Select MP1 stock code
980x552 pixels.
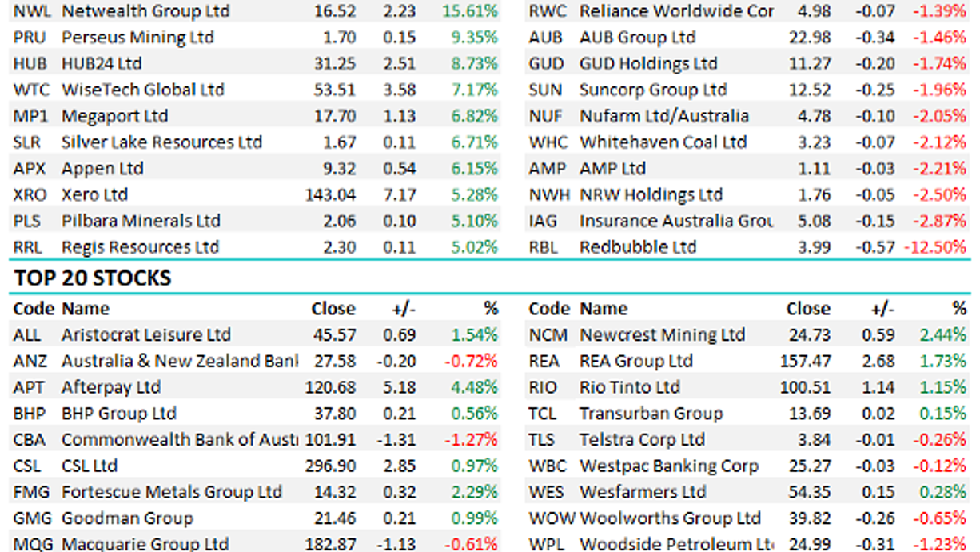[x=31, y=116]
